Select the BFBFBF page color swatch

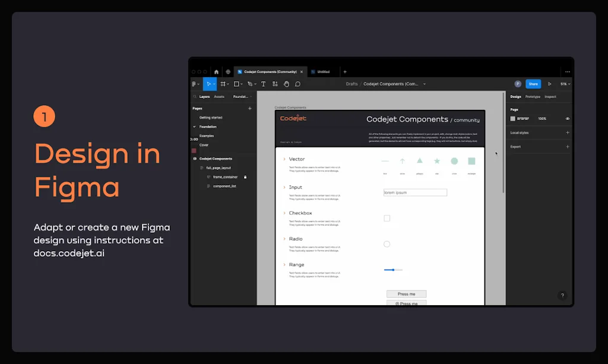coord(513,118)
